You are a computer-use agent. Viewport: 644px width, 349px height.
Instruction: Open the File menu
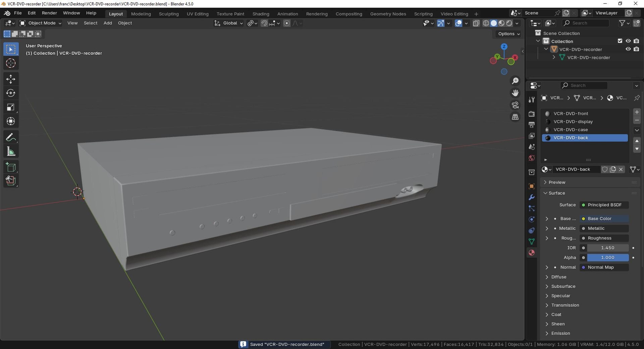[18, 13]
